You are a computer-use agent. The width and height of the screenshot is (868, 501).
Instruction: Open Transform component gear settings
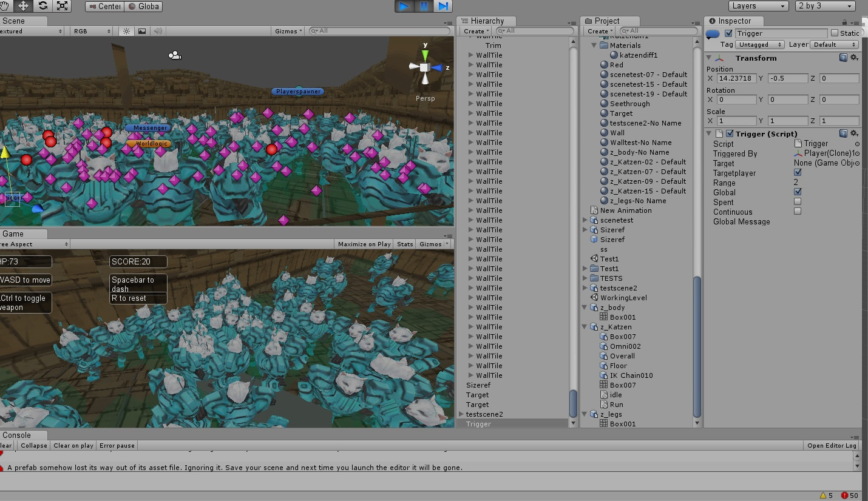(x=854, y=58)
